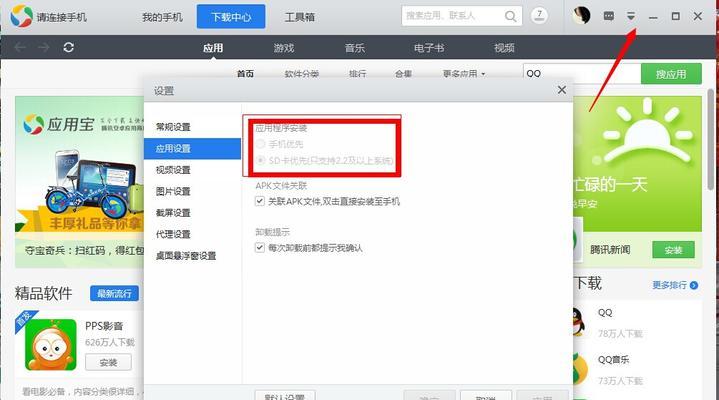Toggle 关联APK文件 checkbox
This screenshot has height=400, width=719.
[x=260, y=201]
